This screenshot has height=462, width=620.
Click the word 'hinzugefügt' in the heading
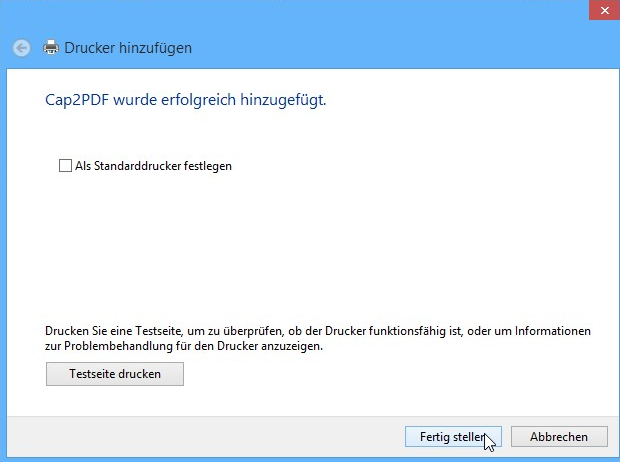(x=287, y=100)
